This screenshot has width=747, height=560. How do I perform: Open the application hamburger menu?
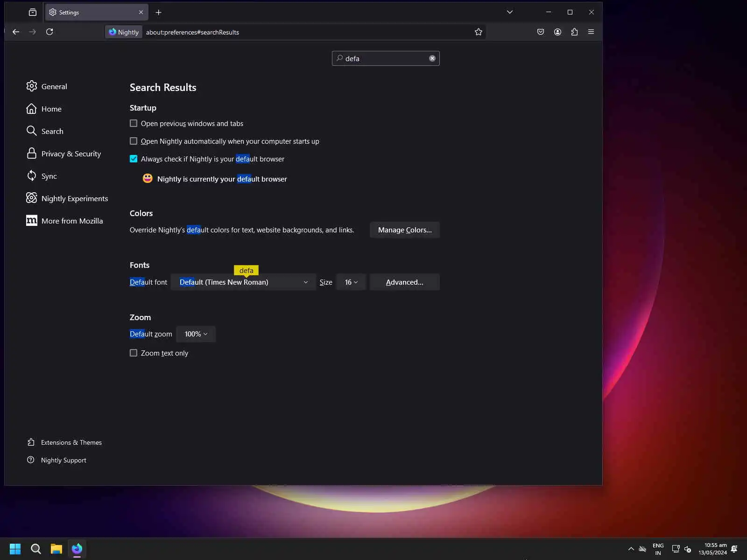(591, 32)
